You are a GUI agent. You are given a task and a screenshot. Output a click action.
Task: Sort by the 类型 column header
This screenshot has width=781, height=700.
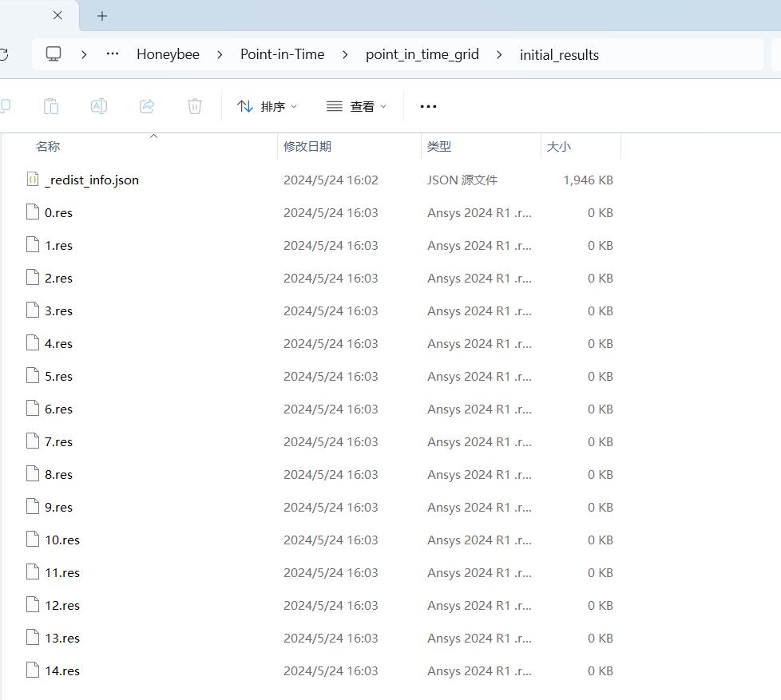coord(439,146)
